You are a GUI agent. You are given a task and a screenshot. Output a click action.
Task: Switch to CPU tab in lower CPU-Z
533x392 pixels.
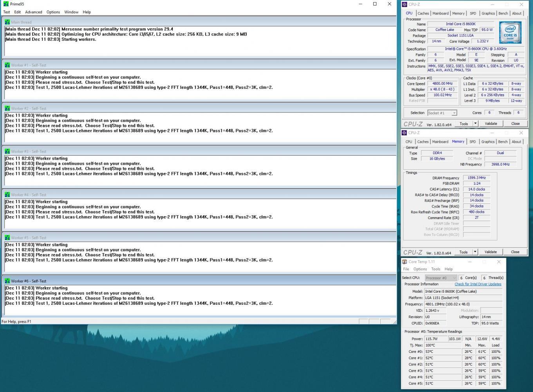(x=408, y=142)
